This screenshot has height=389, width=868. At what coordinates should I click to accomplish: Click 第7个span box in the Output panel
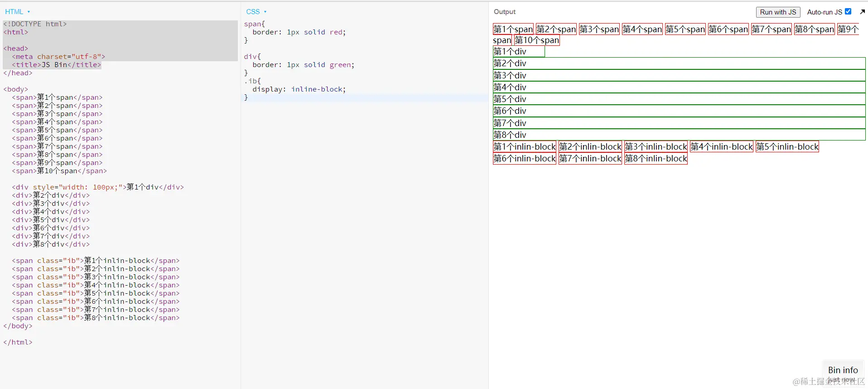tap(772, 29)
